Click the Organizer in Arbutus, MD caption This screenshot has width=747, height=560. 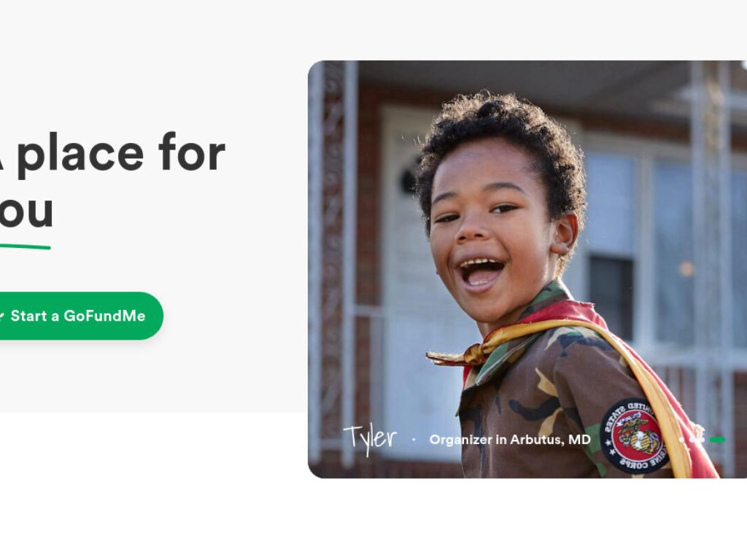510,440
